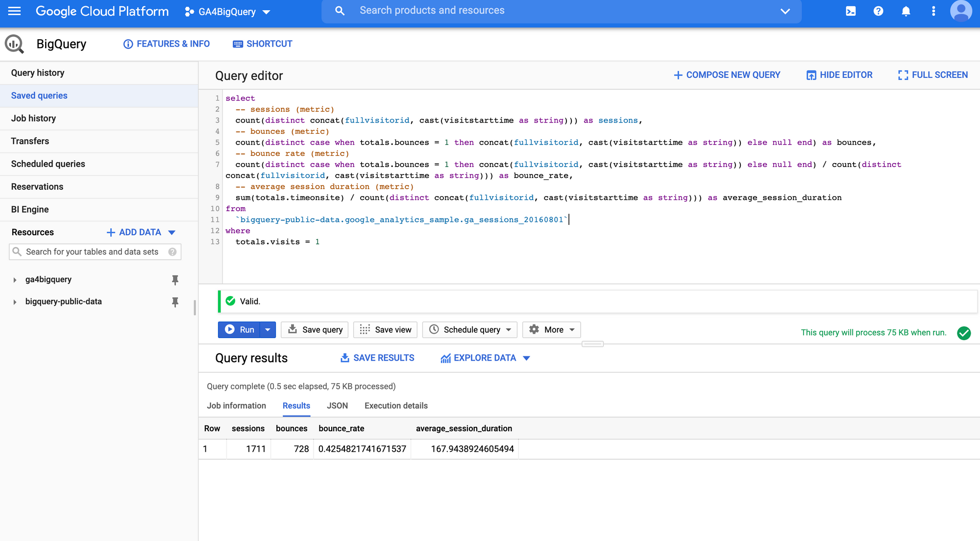This screenshot has width=980, height=541.
Task: Click the Google Cloud Platform title
Action: coord(102,11)
